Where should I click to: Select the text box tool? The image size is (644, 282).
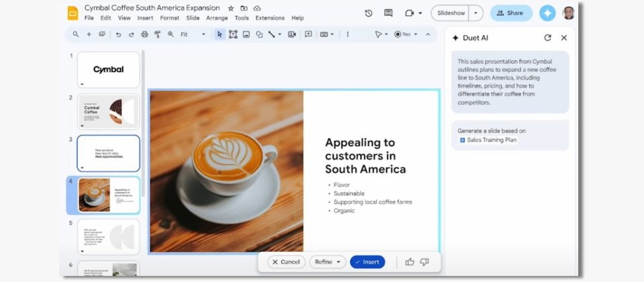click(x=233, y=34)
